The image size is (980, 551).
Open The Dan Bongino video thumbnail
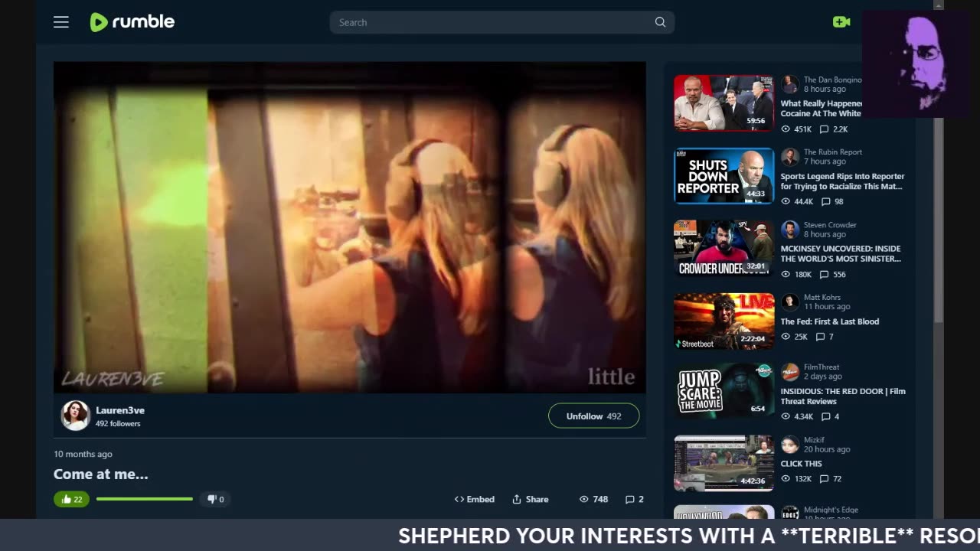(x=724, y=103)
